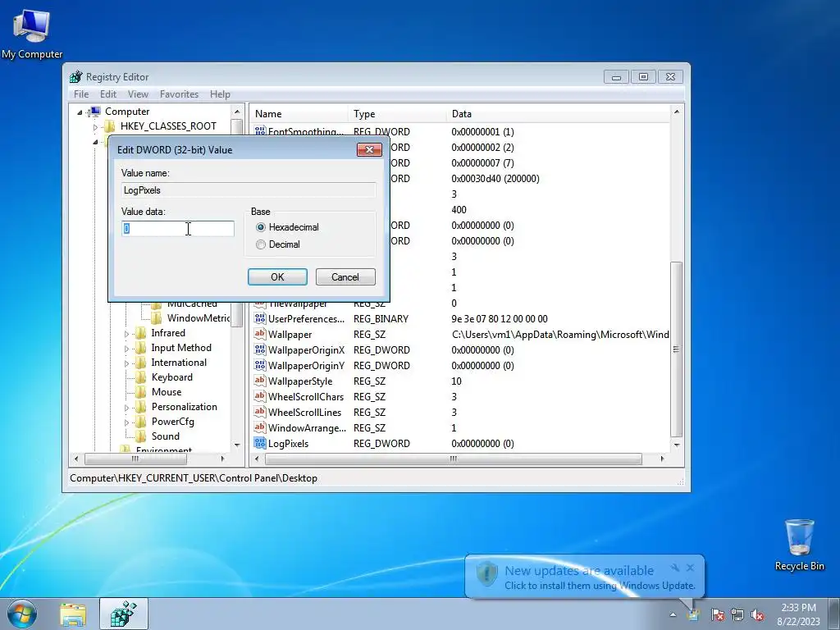The image size is (840, 630).
Task: Click OK in Edit DWORD dialog
Action: (x=277, y=277)
